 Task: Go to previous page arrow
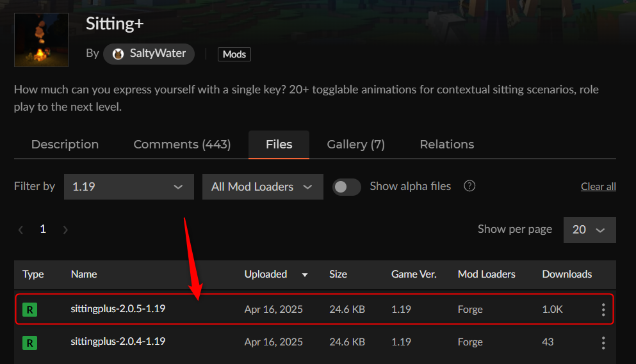tap(21, 229)
